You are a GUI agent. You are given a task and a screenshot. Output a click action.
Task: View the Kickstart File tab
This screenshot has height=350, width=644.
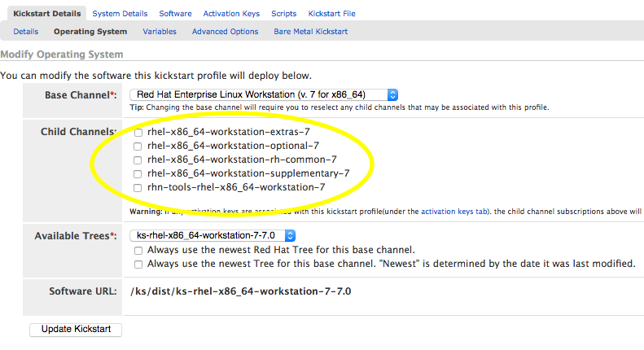click(332, 14)
